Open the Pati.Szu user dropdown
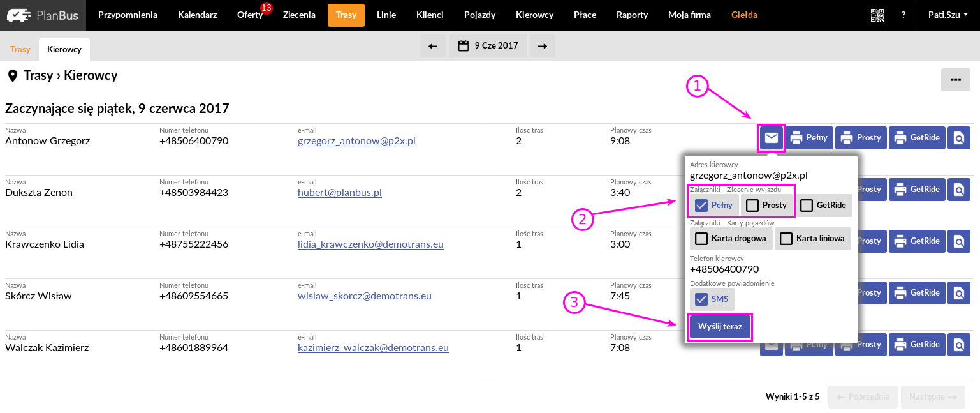The image size is (980, 413). click(947, 15)
